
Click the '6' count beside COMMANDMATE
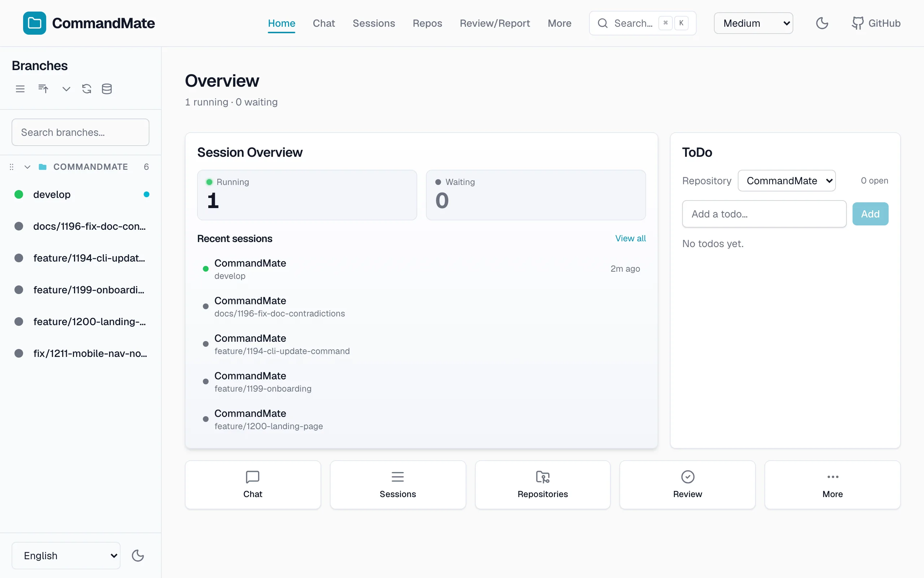point(146,167)
